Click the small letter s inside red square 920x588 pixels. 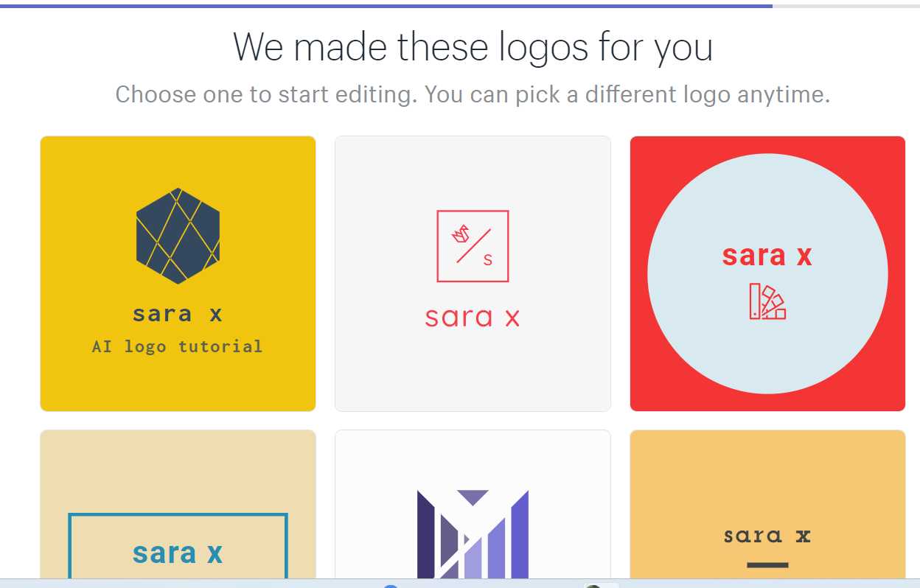(x=487, y=259)
